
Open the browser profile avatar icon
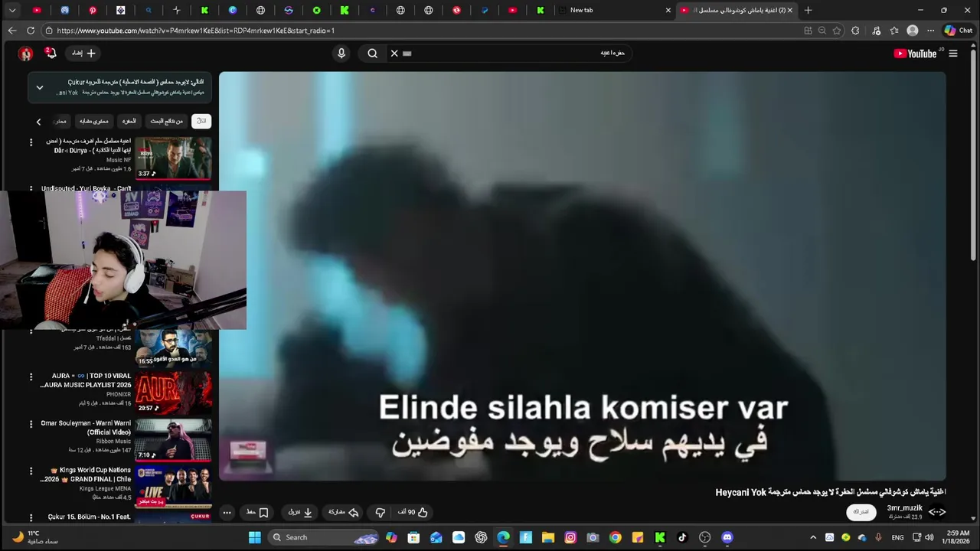pos(912,31)
